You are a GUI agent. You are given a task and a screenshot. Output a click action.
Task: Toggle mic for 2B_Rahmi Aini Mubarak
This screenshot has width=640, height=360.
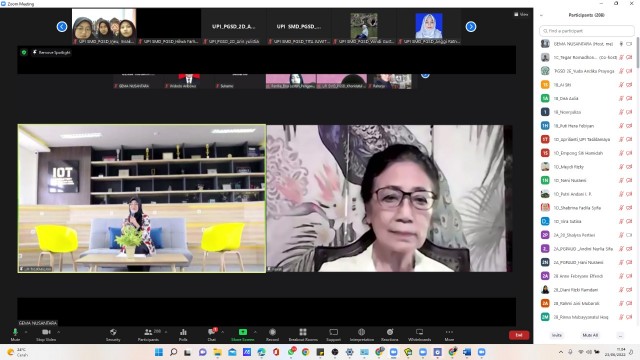(x=622, y=303)
